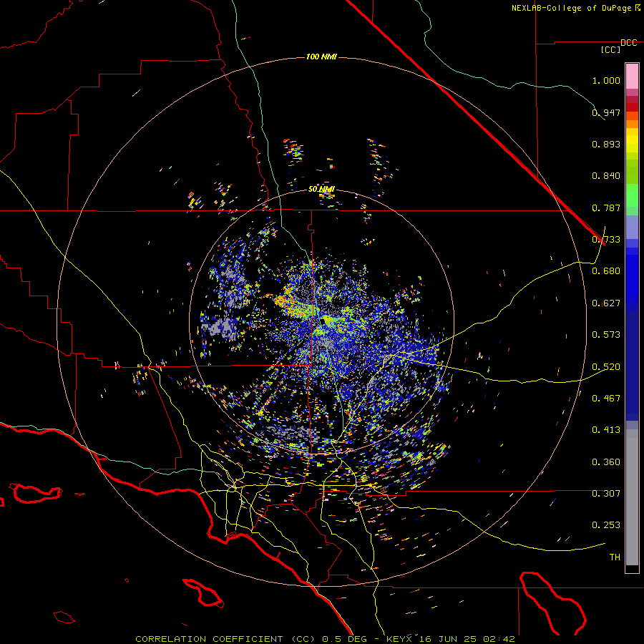This screenshot has width=644, height=644.
Task: Click the gray lower segment of the color bar
Action: pos(632,497)
